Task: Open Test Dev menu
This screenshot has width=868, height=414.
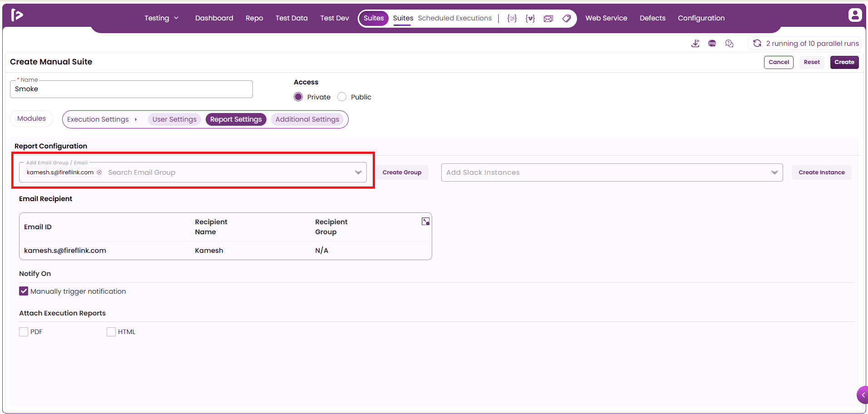Action: [x=335, y=18]
